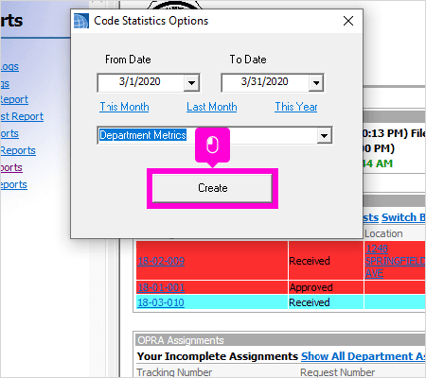426x378 pixels.
Task: Select the This Year link
Action: tap(296, 107)
